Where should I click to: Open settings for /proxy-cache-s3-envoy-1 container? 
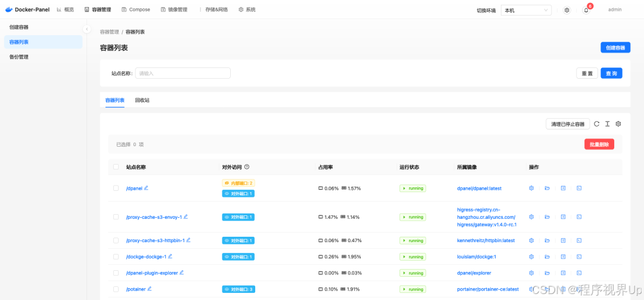[531, 217]
